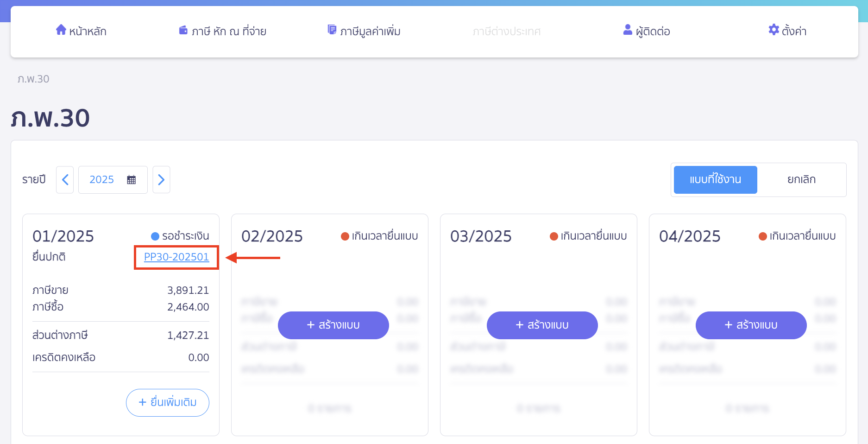This screenshot has height=444, width=868.
Task: Click the ภ.พ.30 breadcrumb text
Action: 33,79
